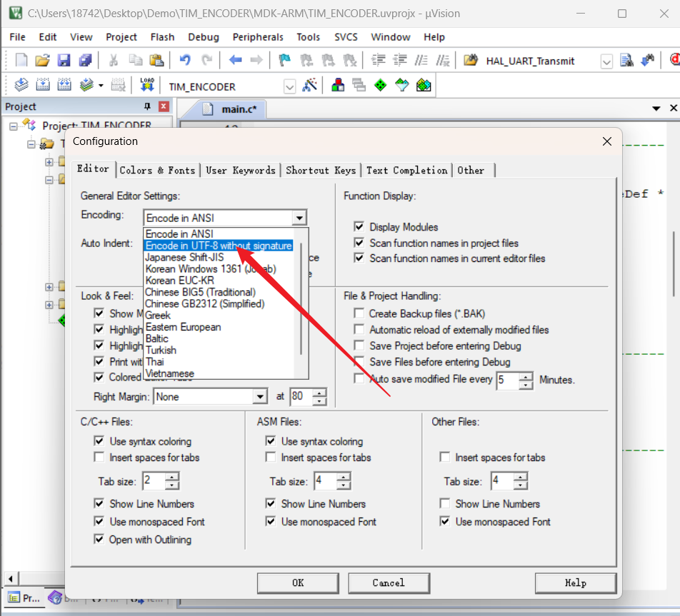This screenshot has width=680, height=616.
Task: Close the Configuration dialog with X
Action: tap(606, 141)
